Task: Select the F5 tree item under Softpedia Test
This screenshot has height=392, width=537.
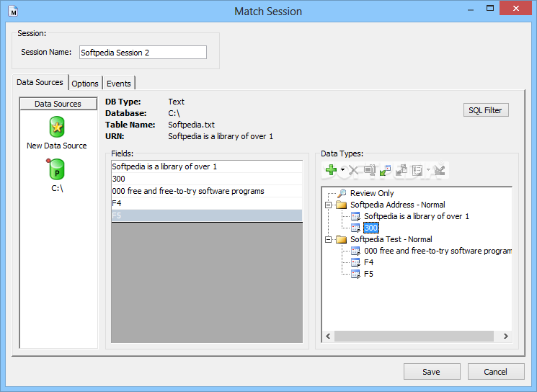Action: [368, 274]
